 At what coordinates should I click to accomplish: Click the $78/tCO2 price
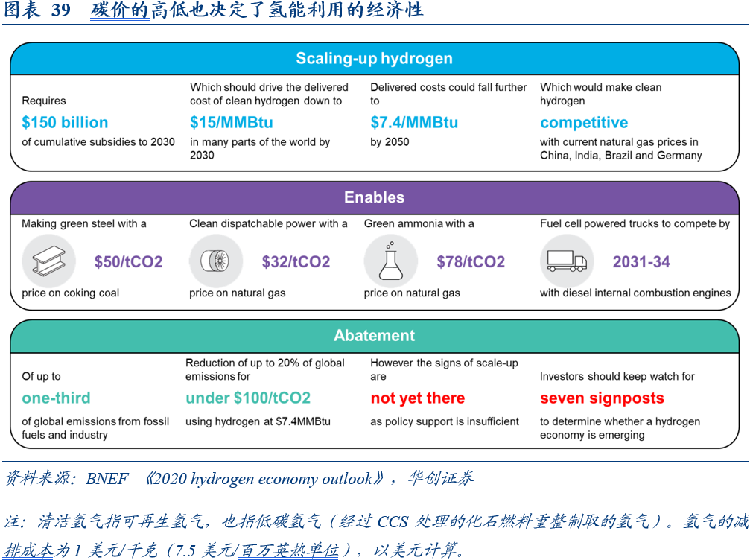click(x=471, y=261)
